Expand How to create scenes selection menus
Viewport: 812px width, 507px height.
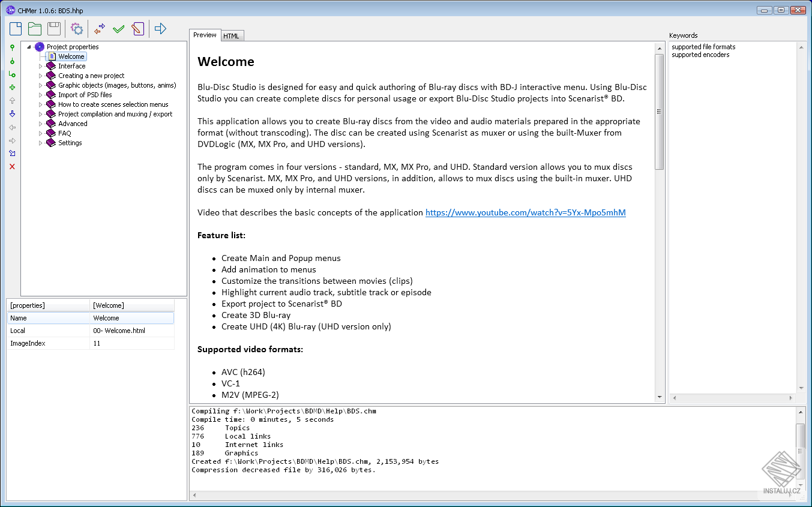pos(41,104)
